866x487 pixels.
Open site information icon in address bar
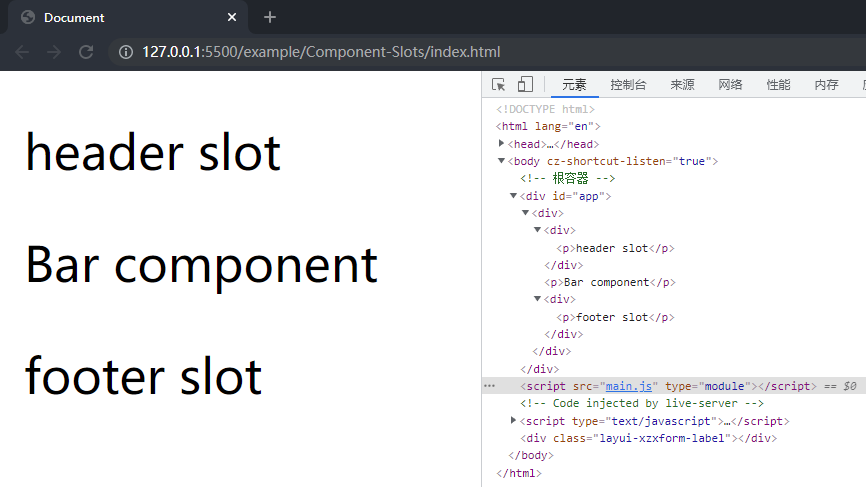126,52
